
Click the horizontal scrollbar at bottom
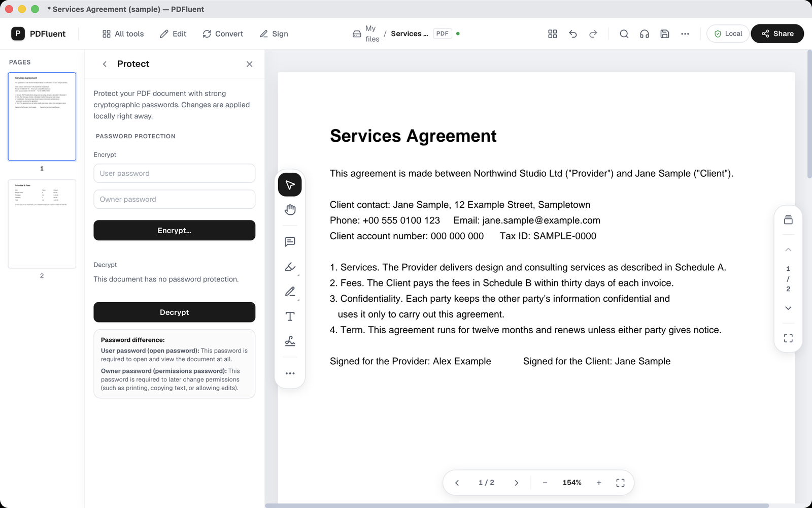tap(517, 505)
